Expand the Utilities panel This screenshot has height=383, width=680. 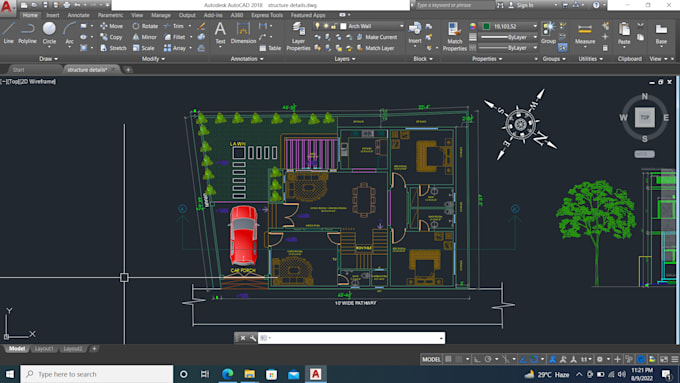tap(590, 59)
